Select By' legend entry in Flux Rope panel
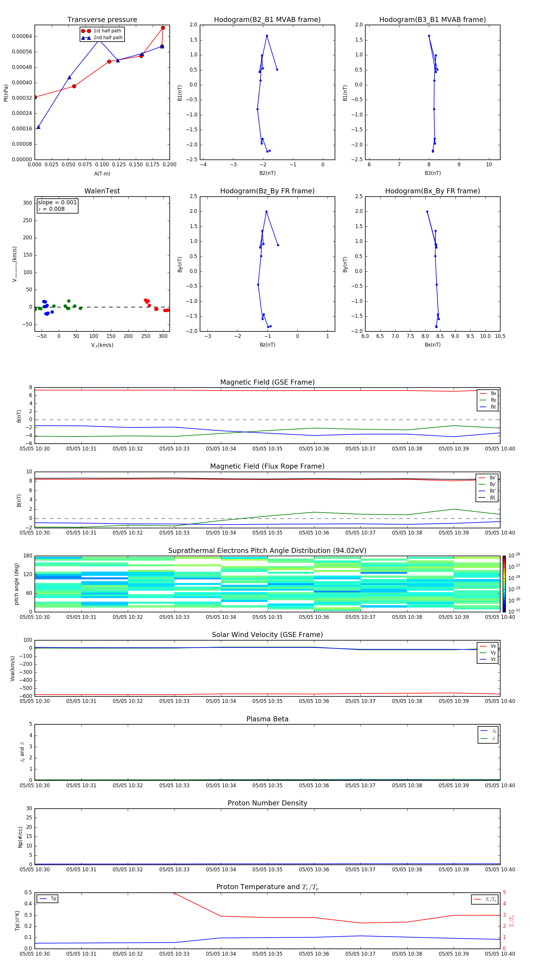Screen dimensions: 535x980 487,484
